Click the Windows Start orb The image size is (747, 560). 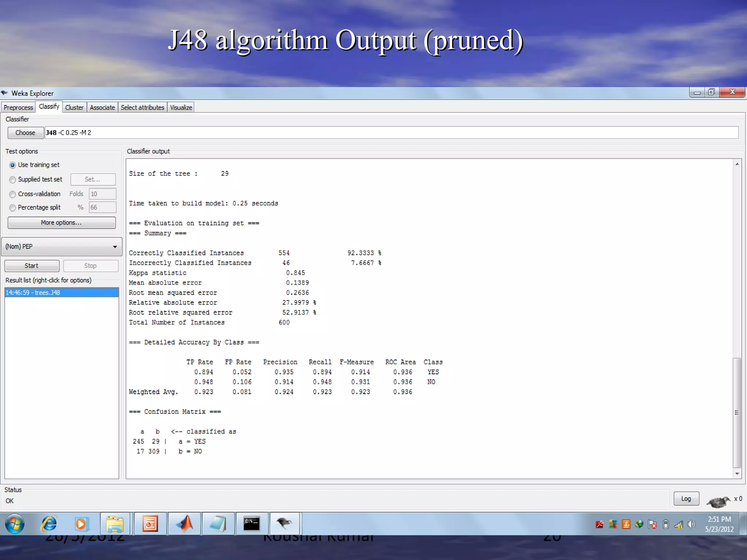tap(15, 524)
